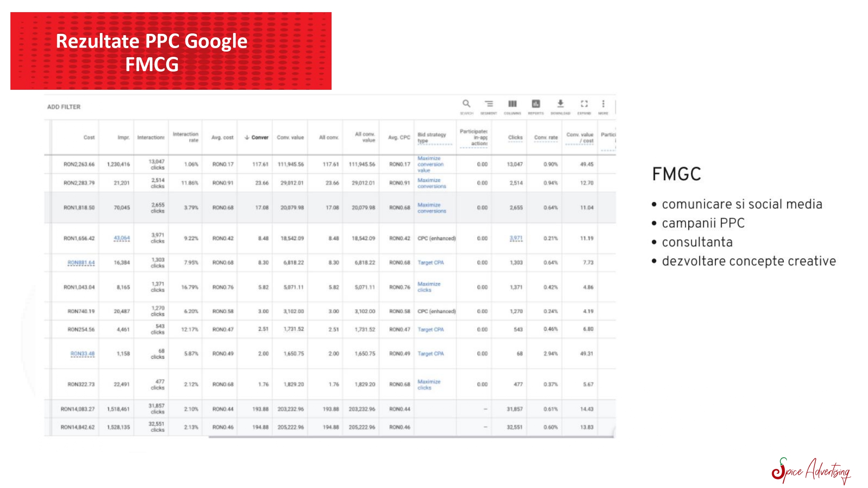Viewport: 868px width, 488px height.
Task: Click the Bid strategy type column header
Action: [x=431, y=138]
